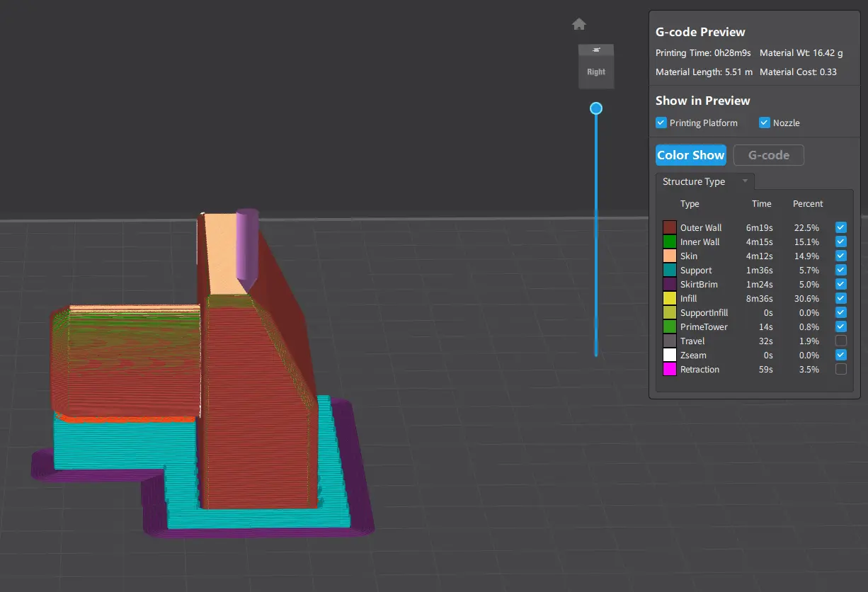Click the Outer Wall percent 22.5%

point(807,227)
